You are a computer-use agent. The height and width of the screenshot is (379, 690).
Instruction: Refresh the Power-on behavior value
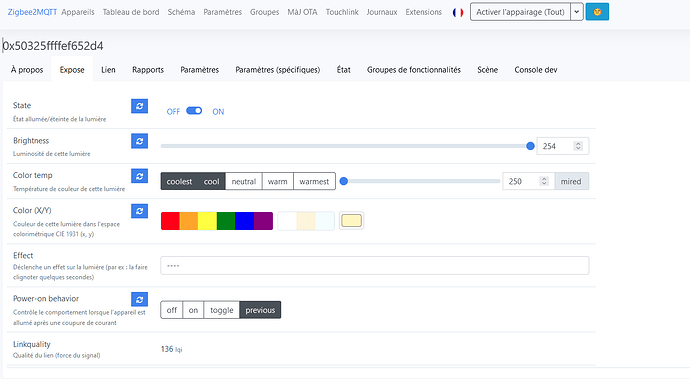139,299
